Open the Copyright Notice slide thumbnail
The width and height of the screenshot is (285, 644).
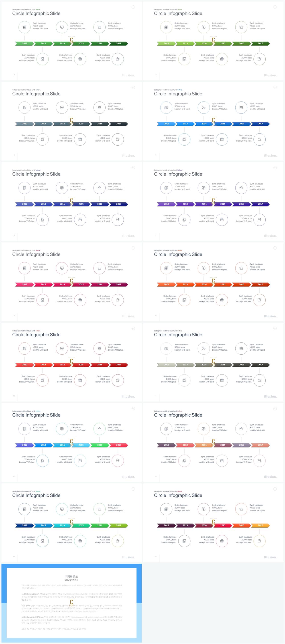[71, 603]
